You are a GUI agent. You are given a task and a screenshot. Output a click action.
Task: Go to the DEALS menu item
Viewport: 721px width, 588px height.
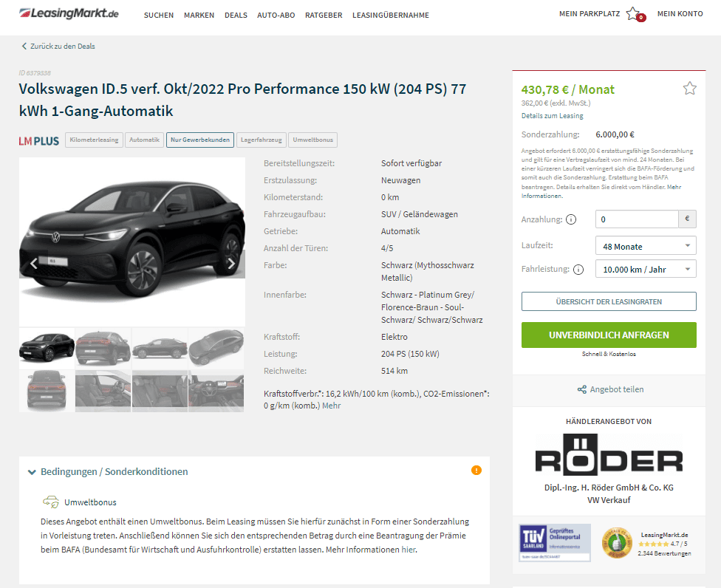click(x=236, y=16)
